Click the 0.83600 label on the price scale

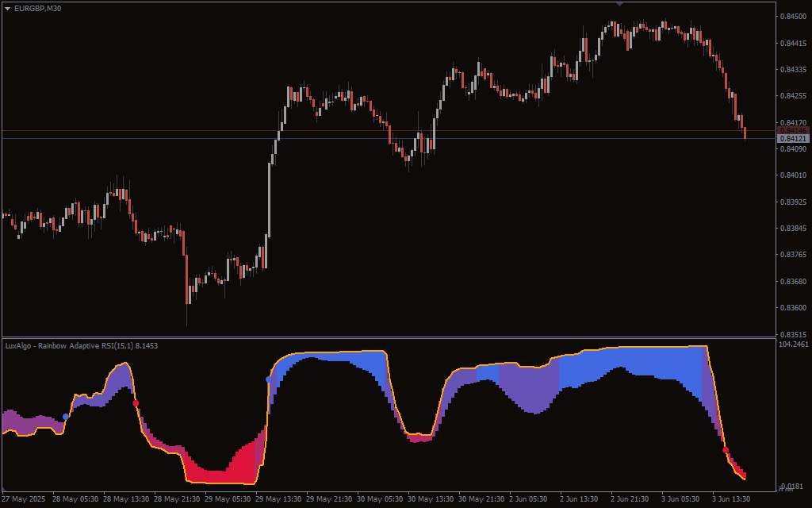[792, 308]
